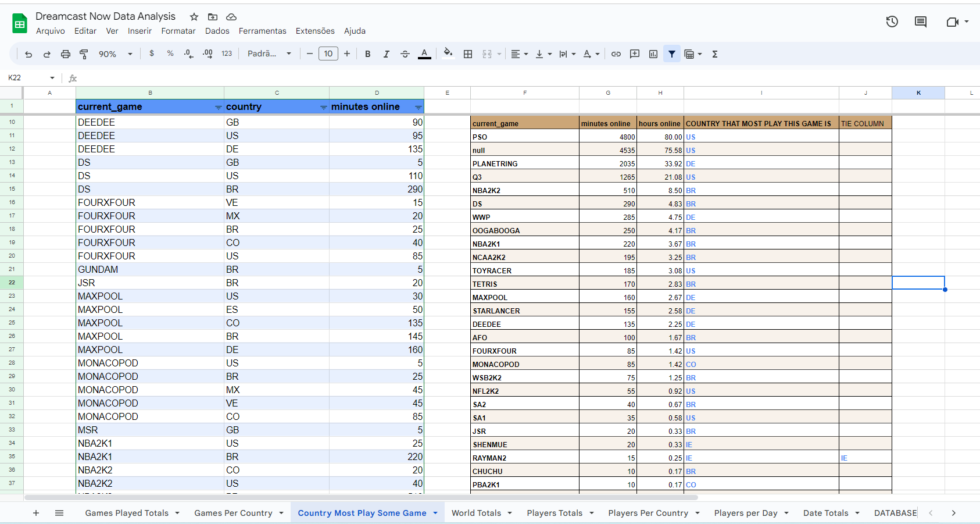Switch to Date Totals sheet
This screenshot has height=524, width=980.
(825, 513)
